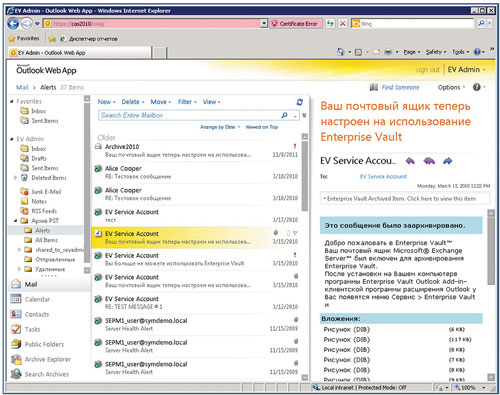Click Bing search magnifier button
The width and height of the screenshot is (500, 395).
(481, 23)
